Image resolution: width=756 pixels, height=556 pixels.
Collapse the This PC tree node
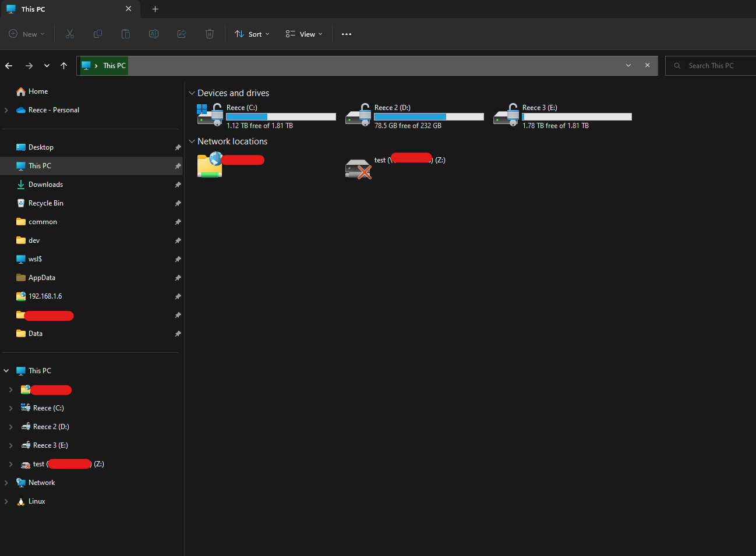(x=6, y=371)
